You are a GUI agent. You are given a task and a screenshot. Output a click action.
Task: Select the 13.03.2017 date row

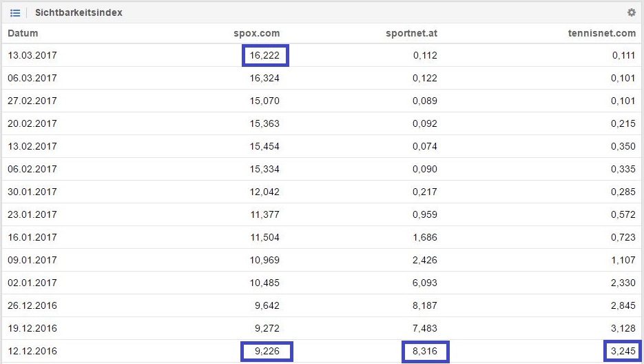(x=32, y=55)
